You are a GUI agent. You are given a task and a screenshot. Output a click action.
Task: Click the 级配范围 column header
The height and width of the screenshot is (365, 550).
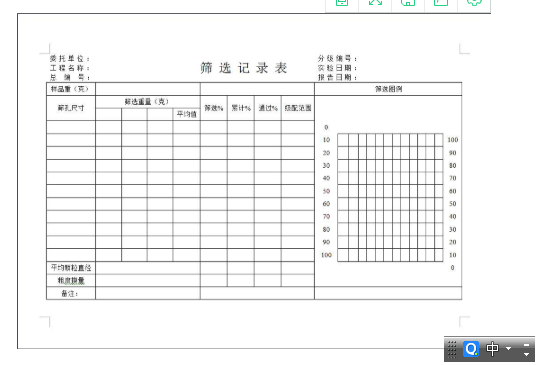[x=298, y=108]
